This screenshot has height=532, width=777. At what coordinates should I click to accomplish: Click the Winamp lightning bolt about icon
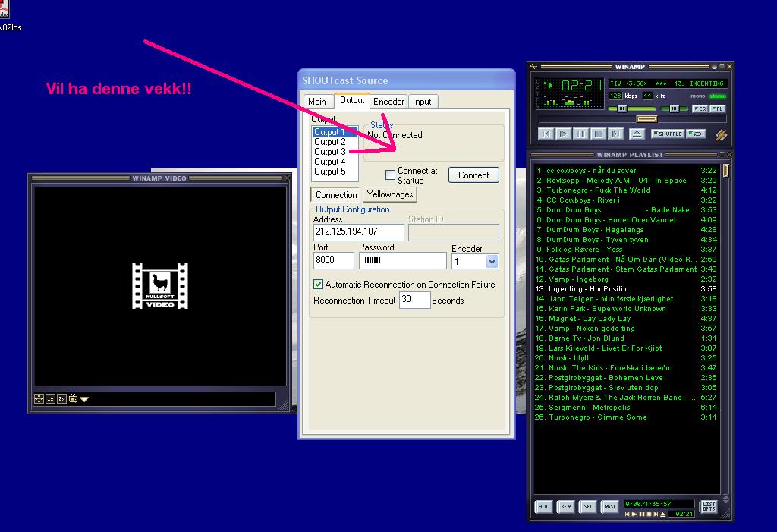[721, 134]
